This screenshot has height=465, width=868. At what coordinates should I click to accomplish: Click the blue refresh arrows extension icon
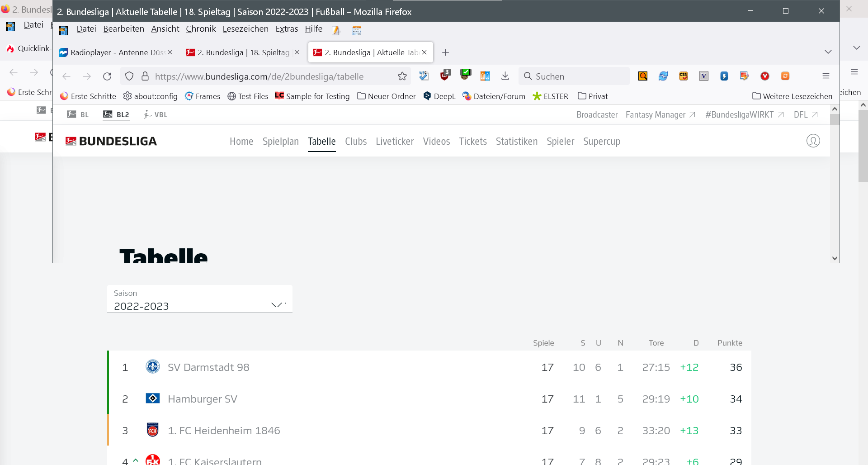[x=663, y=76]
